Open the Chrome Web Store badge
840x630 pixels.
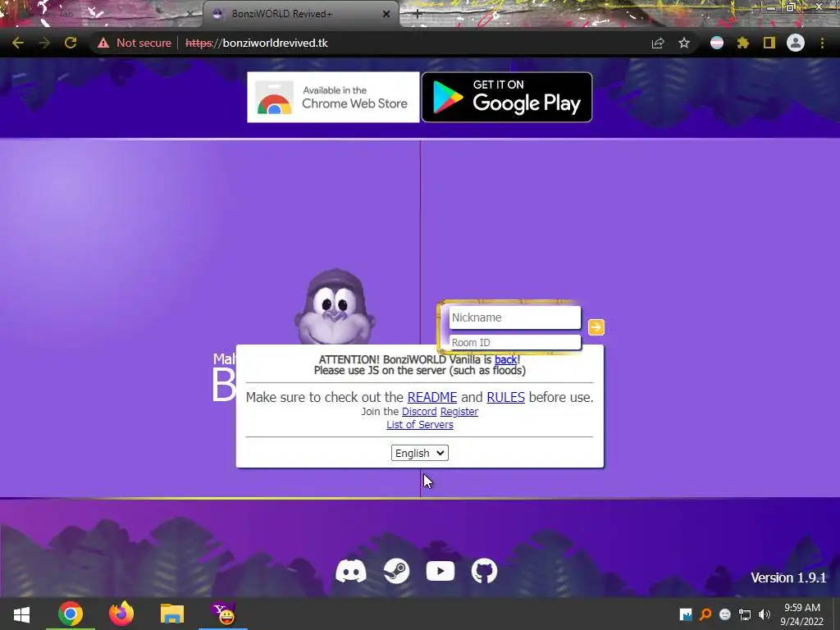333,97
